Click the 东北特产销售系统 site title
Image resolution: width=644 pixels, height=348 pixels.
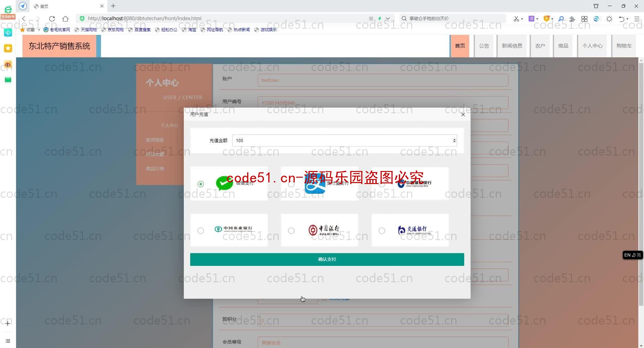[x=59, y=46]
